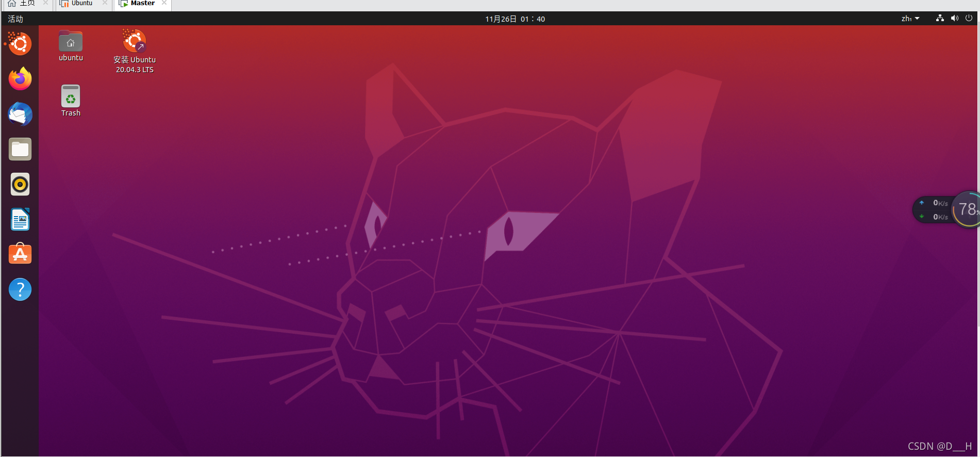Click the 78% memory usage floating widget
Image resolution: width=980 pixels, height=457 pixels.
(967, 209)
